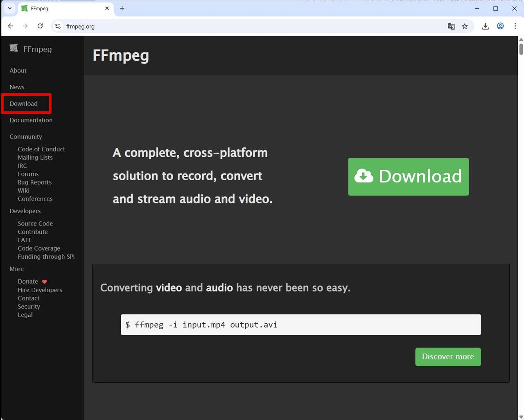Open News in the sidebar
Image resolution: width=524 pixels, height=420 pixels.
point(17,87)
